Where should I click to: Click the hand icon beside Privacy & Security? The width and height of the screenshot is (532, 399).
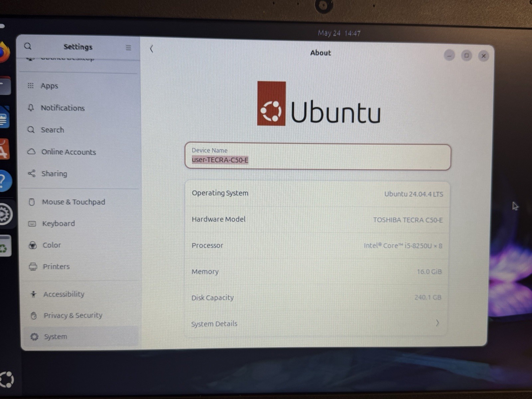[x=34, y=315]
